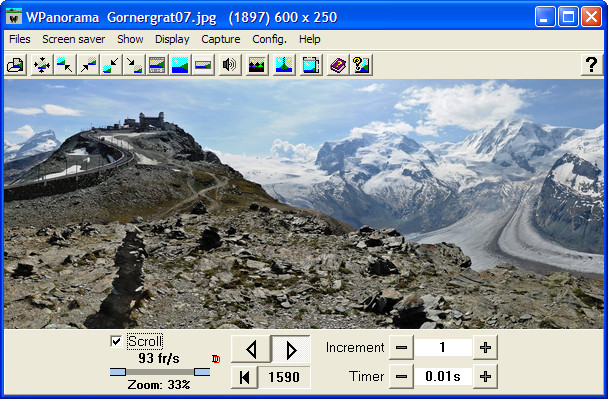Click the position field showing 1590

pos(284,377)
